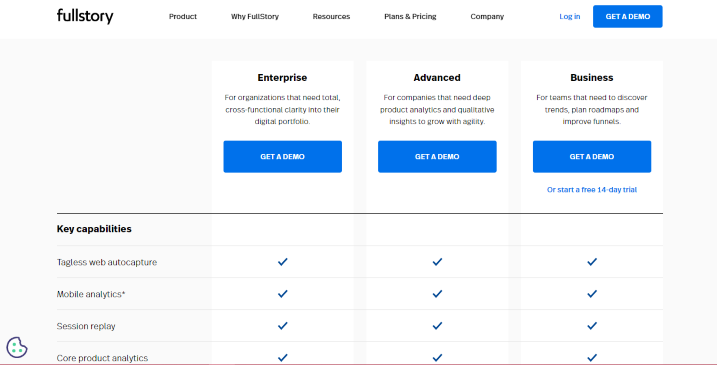Click the Advanced plan heading
This screenshot has height=365, width=717.
437,78
